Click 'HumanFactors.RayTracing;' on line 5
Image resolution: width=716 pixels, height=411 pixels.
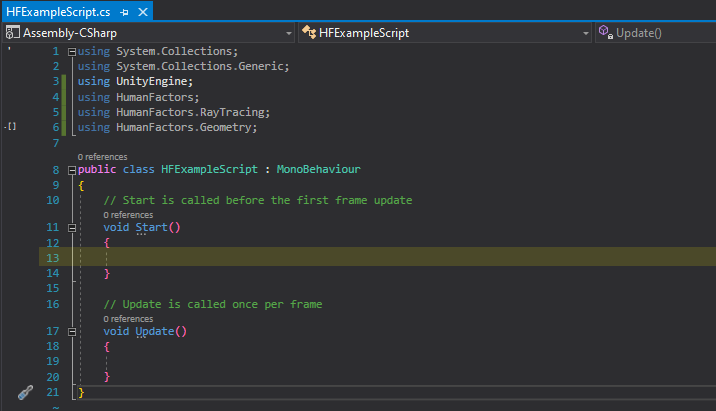(x=193, y=112)
